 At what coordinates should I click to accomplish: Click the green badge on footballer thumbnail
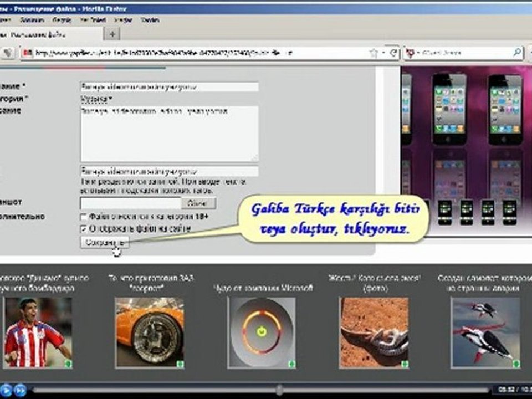pos(69,364)
